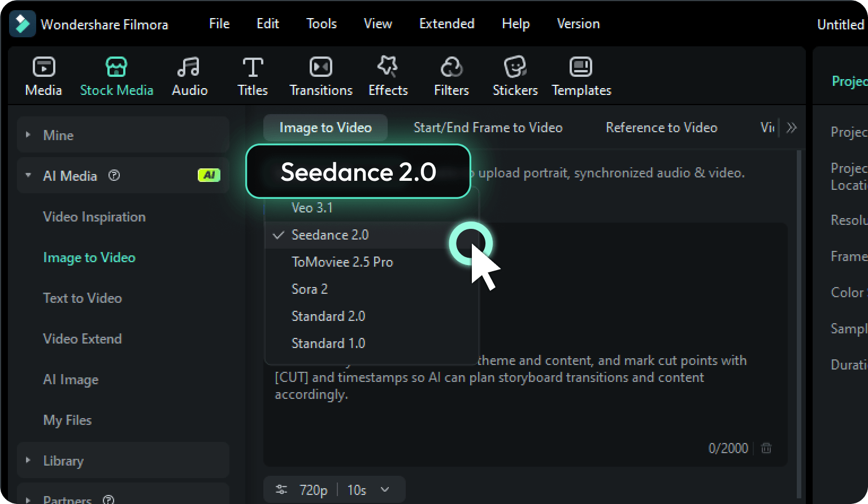This screenshot has height=504, width=868.
Task: Click the video settings slider icon near 720p
Action: click(x=281, y=489)
